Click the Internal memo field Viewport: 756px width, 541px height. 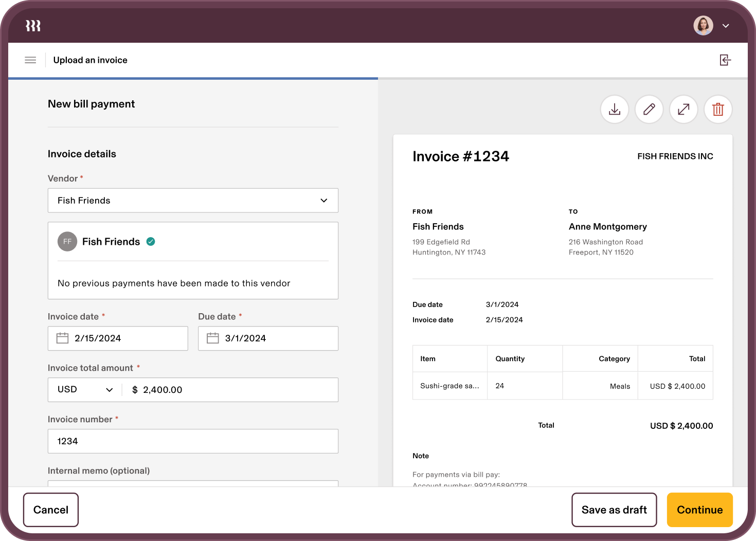(193, 483)
